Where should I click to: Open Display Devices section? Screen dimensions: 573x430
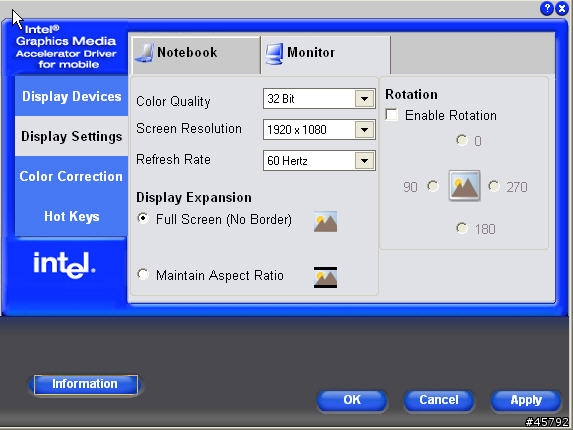[x=71, y=96]
